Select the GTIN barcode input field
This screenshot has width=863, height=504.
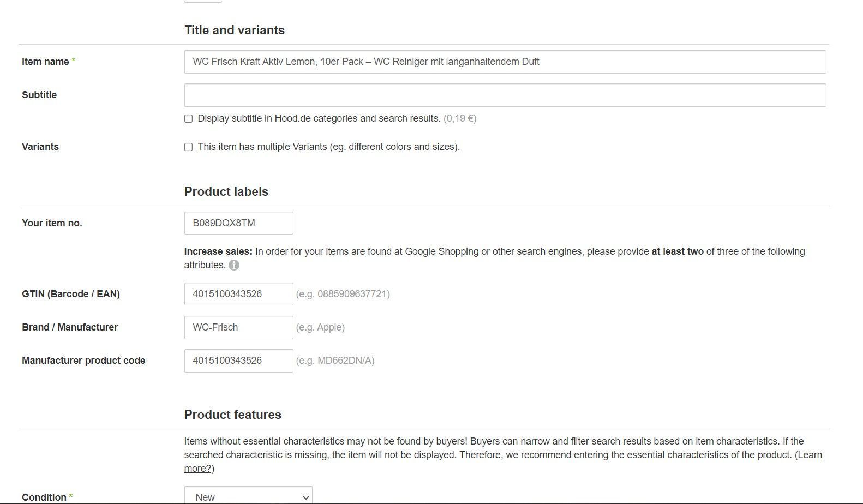click(238, 294)
